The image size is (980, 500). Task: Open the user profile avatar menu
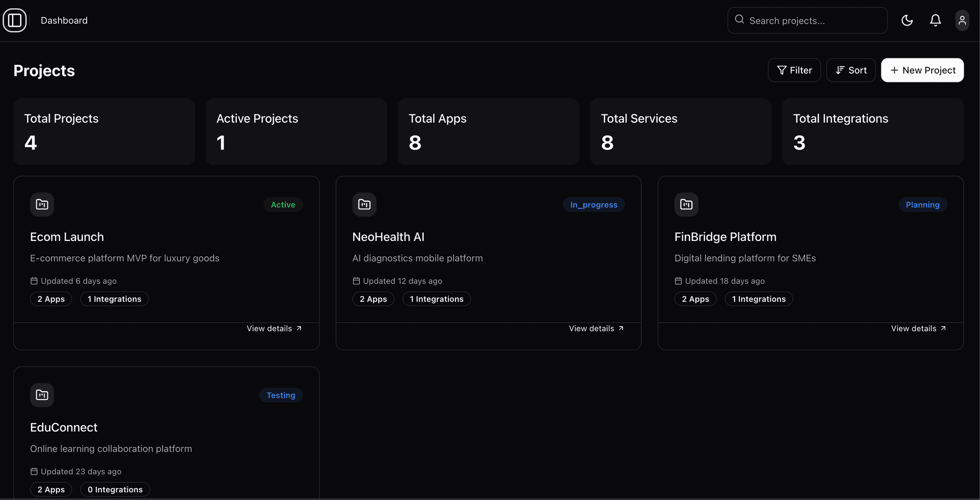tap(962, 20)
